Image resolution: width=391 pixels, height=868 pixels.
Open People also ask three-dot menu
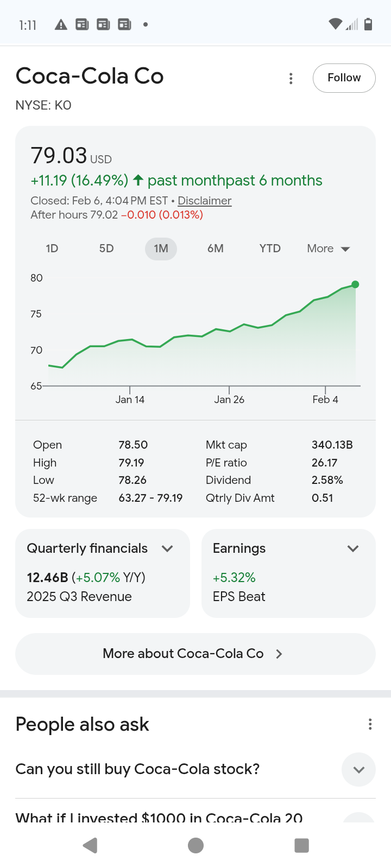[x=370, y=724]
